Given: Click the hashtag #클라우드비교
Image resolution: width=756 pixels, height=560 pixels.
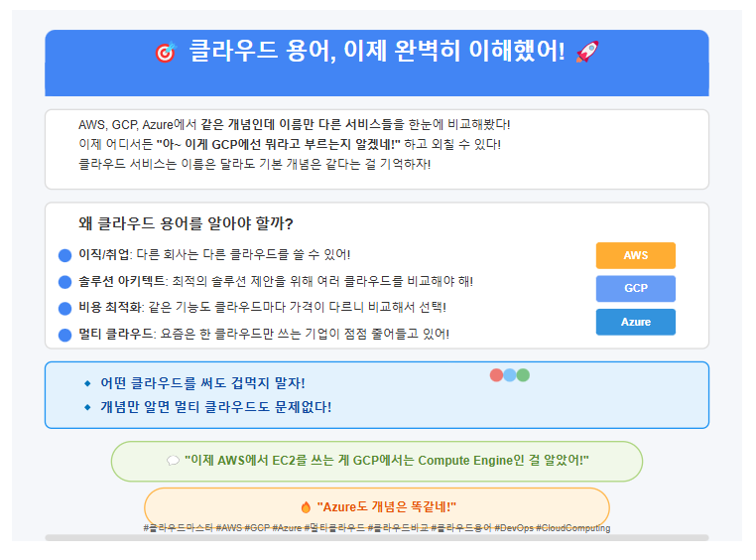Looking at the screenshot, I should tap(398, 528).
